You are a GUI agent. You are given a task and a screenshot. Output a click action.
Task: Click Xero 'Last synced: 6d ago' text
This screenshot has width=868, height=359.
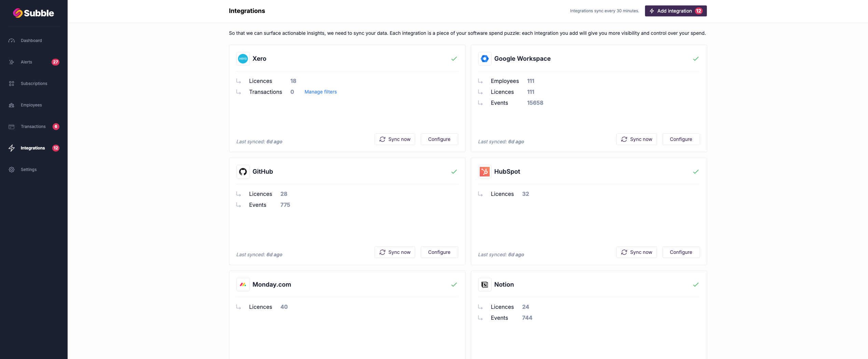[259, 142]
